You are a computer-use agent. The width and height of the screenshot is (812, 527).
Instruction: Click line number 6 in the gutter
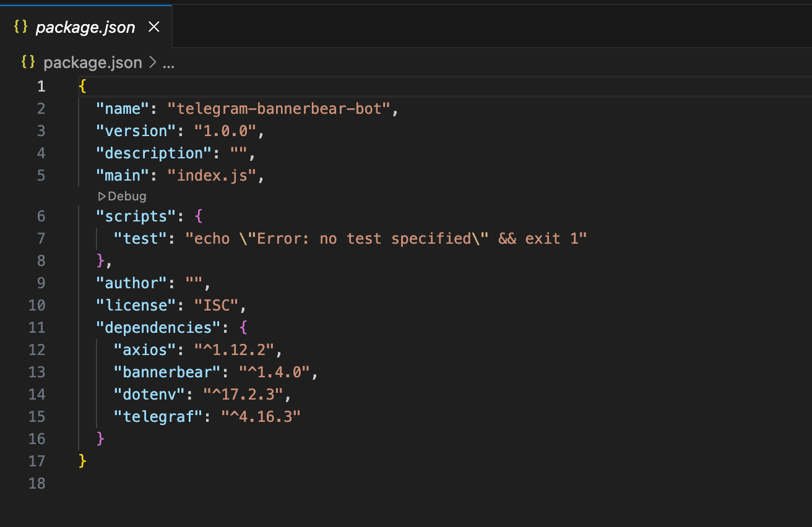(x=41, y=216)
